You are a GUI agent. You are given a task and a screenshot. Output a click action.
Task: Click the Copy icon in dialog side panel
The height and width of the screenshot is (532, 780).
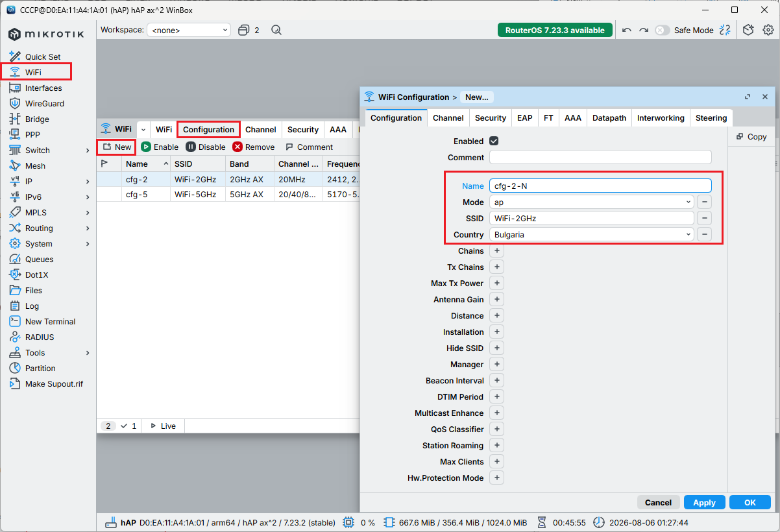click(x=751, y=137)
